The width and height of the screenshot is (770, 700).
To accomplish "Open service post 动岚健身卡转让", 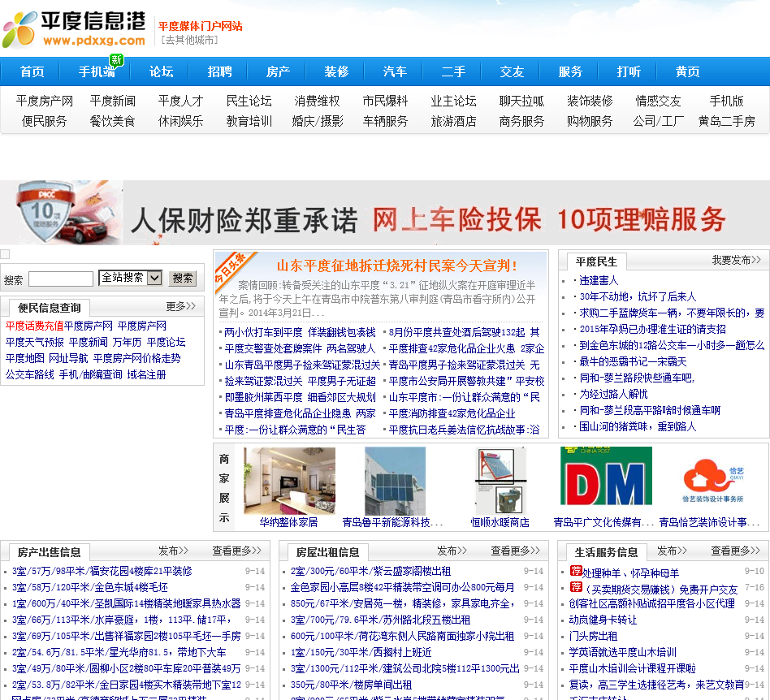I will (x=603, y=620).
